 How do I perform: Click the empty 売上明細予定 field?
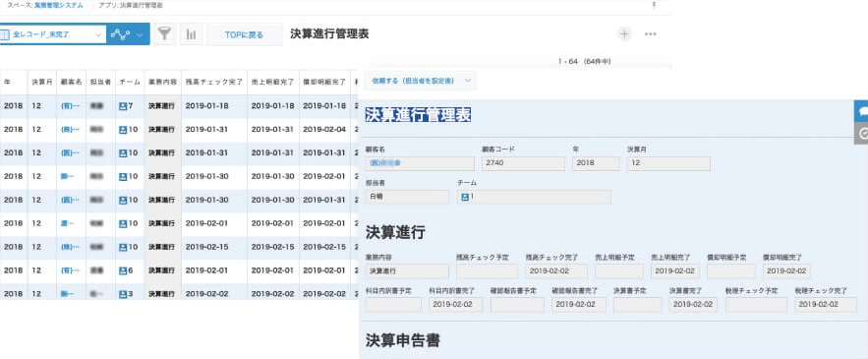point(619,270)
